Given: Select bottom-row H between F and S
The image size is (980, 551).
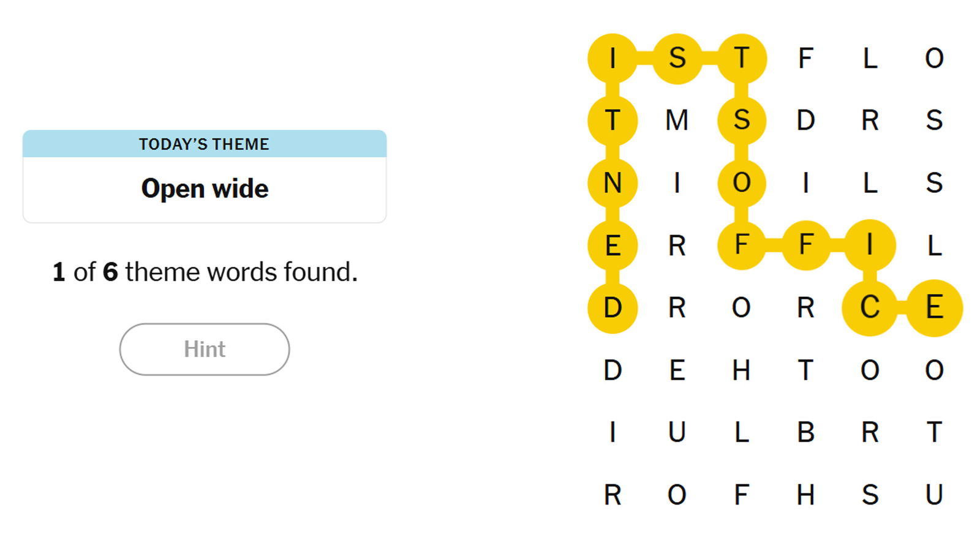Looking at the screenshot, I should [805, 495].
